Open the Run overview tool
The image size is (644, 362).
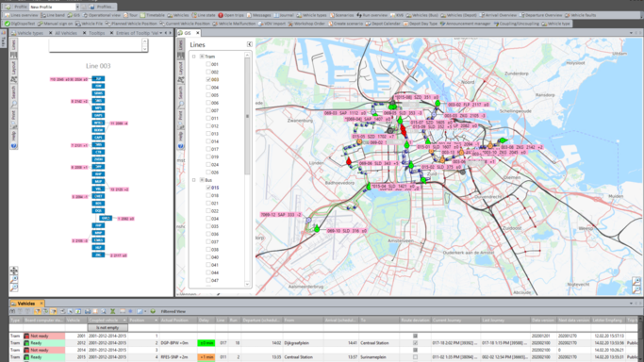tap(372, 15)
